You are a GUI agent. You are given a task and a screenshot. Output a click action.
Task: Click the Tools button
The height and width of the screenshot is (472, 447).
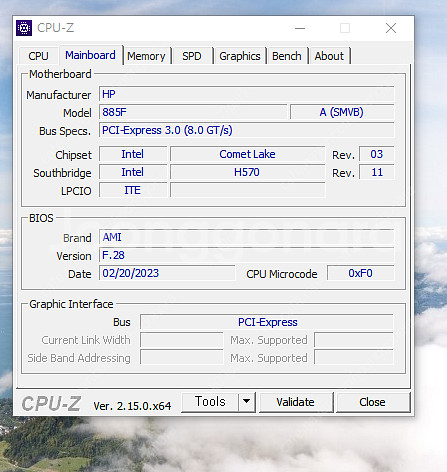click(210, 402)
